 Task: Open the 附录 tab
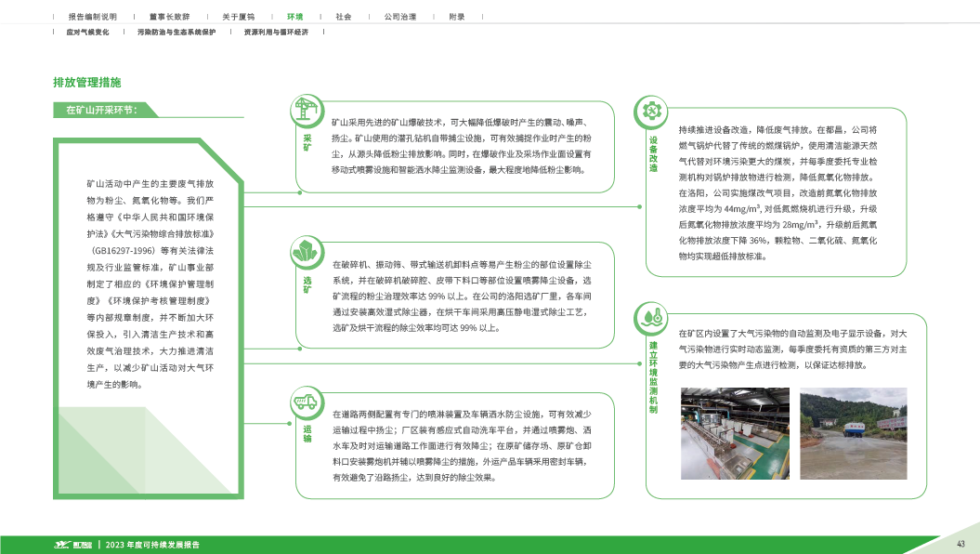(456, 17)
